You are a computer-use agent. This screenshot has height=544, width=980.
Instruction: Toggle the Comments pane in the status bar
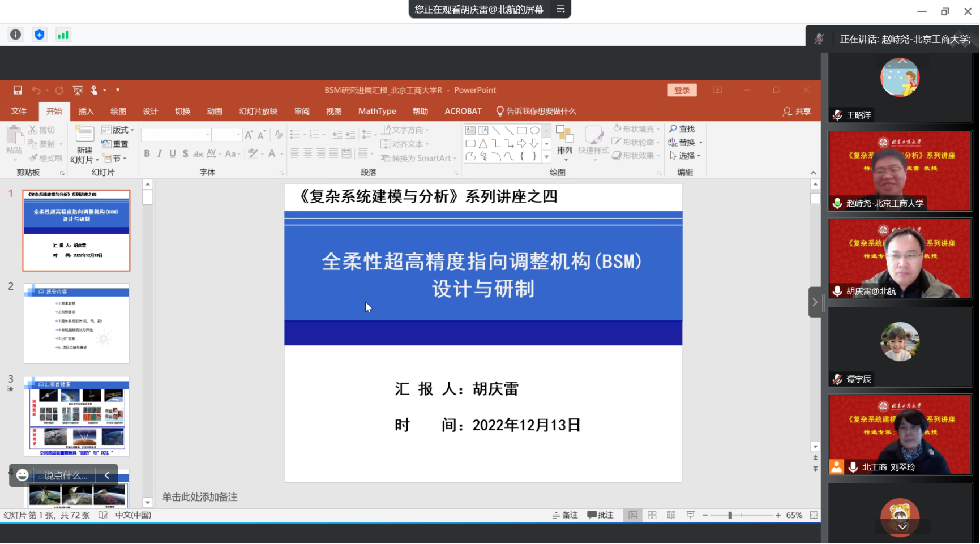point(600,515)
